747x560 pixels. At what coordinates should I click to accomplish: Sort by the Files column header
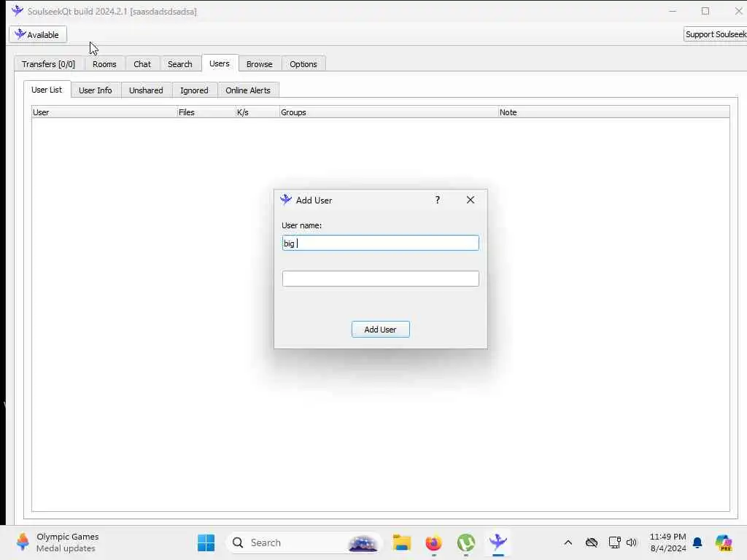coord(206,112)
